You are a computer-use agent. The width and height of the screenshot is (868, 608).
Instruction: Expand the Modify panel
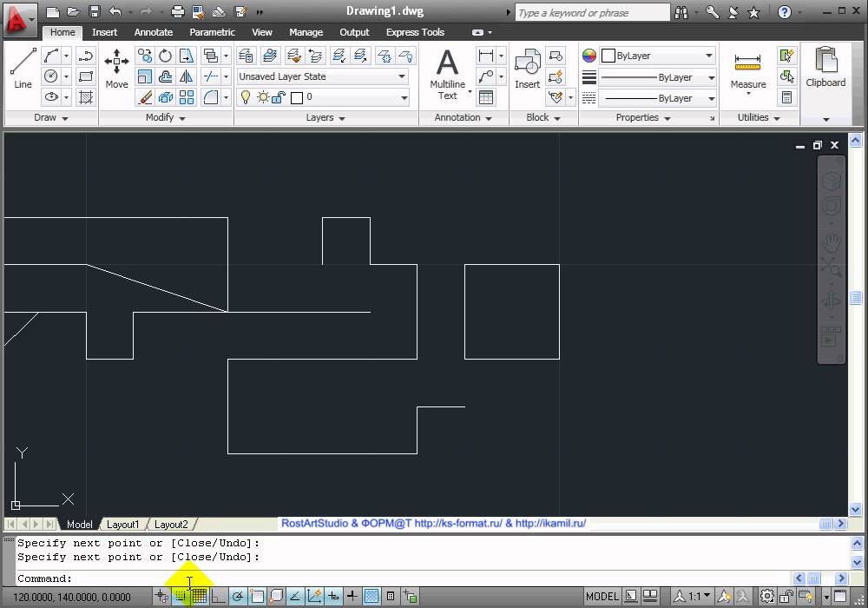tap(166, 117)
